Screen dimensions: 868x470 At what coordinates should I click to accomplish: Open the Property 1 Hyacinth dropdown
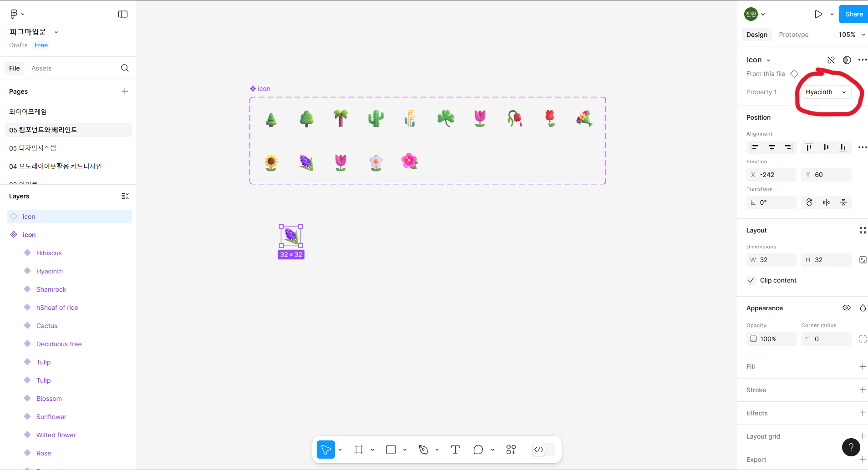825,92
